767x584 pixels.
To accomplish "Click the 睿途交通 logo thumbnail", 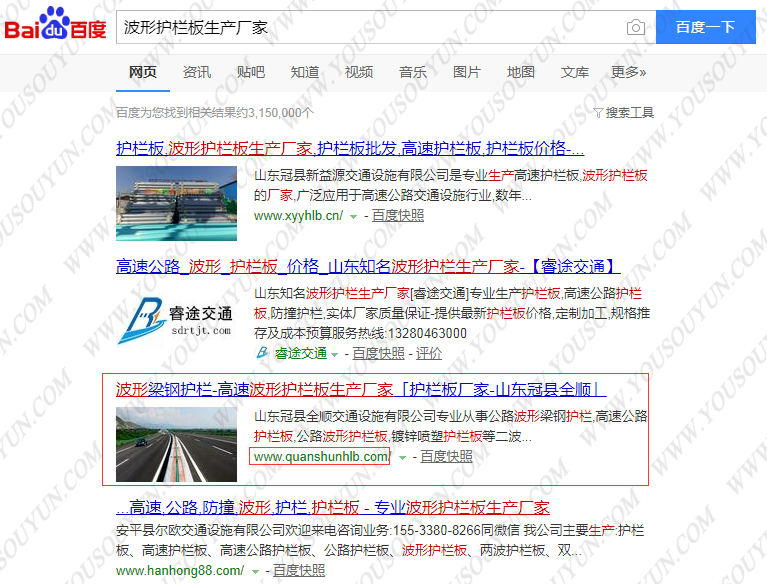I will 176,321.
